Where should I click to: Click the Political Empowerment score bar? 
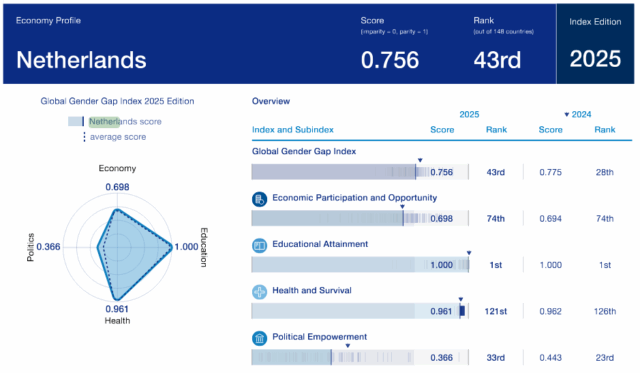pos(360,357)
